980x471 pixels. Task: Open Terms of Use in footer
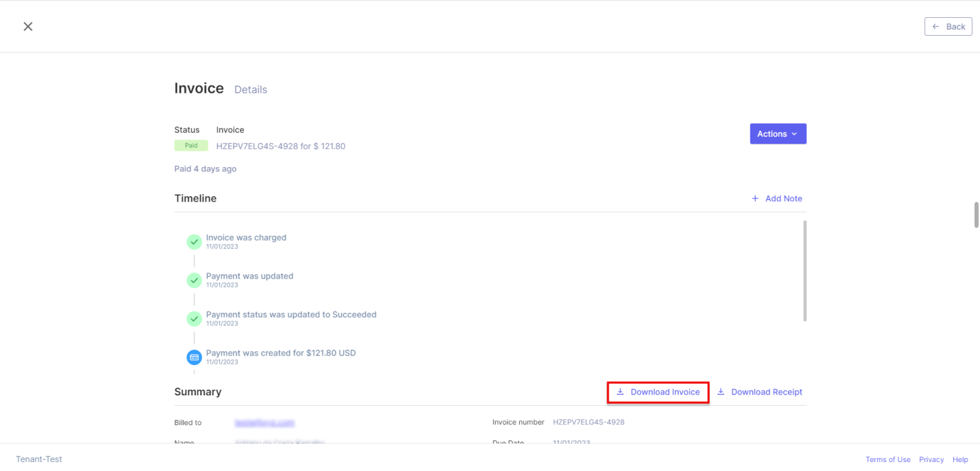coord(888,460)
